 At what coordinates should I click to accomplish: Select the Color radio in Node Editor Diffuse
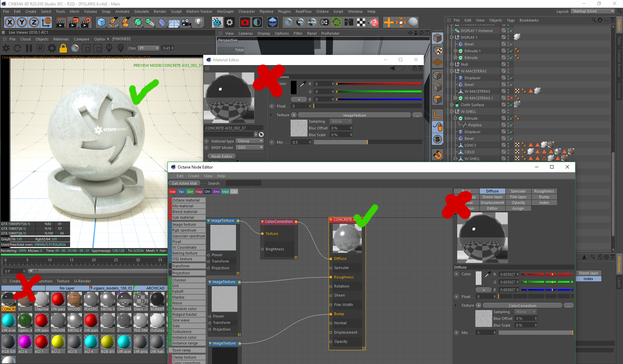[456, 274]
